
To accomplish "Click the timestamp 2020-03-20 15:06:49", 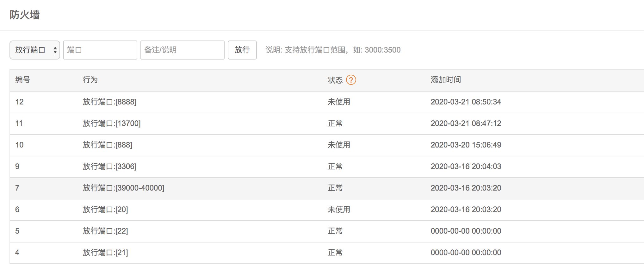I will click(466, 145).
